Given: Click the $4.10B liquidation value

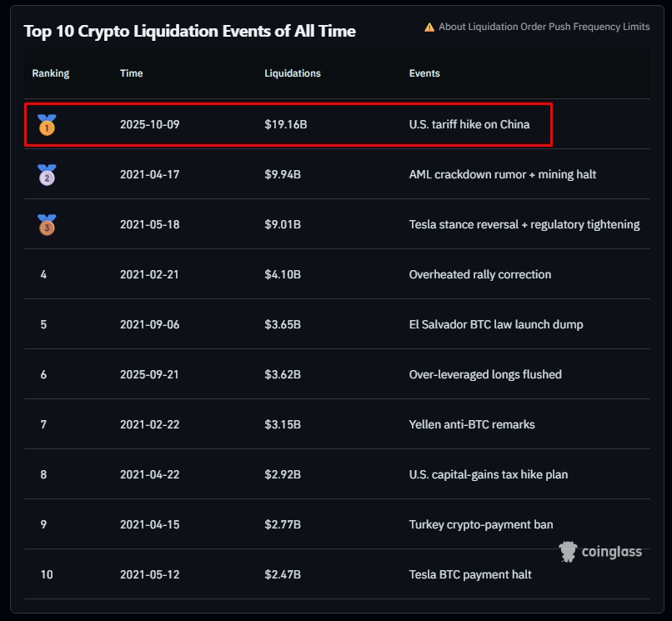Looking at the screenshot, I should [283, 274].
